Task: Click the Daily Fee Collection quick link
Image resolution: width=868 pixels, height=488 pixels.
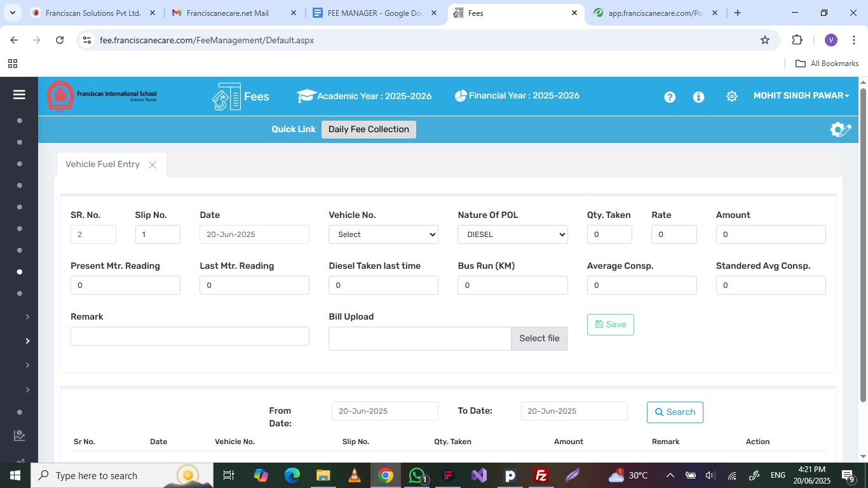Action: tap(369, 130)
